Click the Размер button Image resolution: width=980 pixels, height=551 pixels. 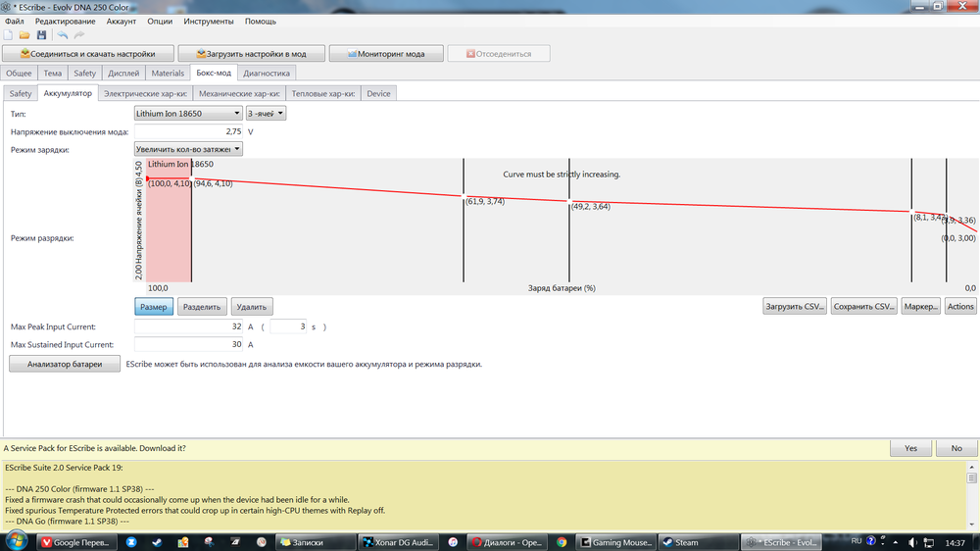coord(154,307)
